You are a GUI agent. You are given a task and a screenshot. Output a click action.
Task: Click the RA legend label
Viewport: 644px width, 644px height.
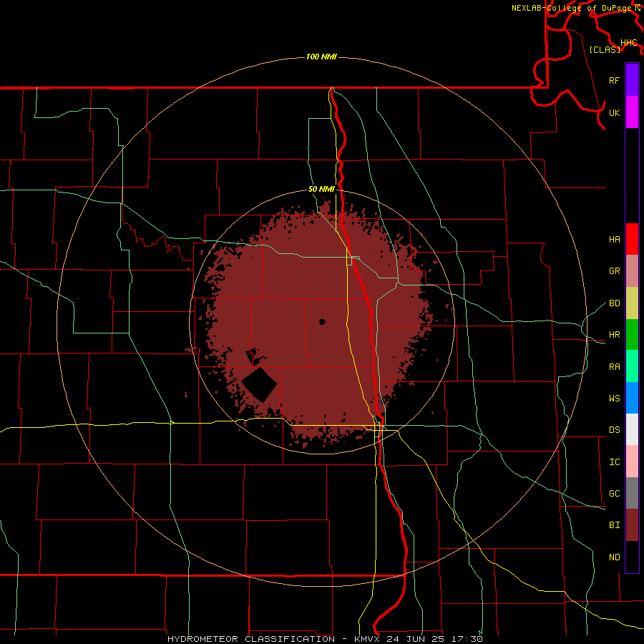pos(614,367)
